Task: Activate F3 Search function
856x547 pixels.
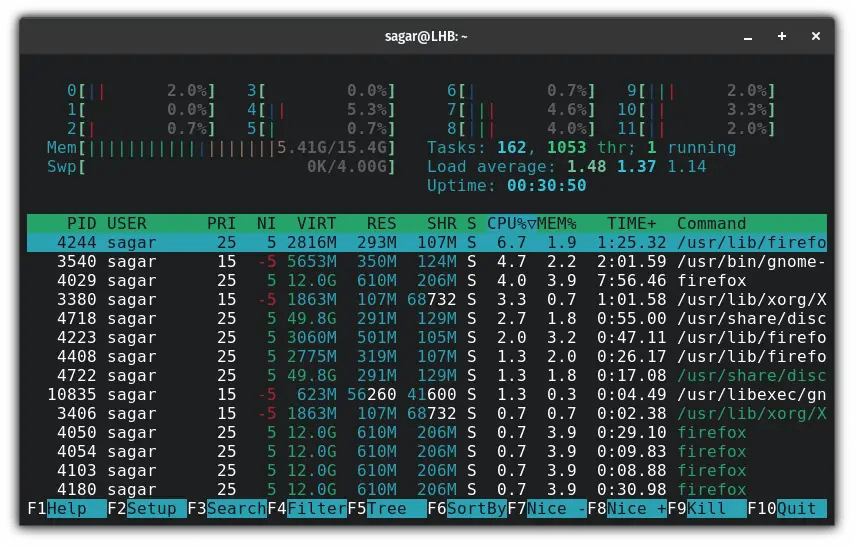Action: coord(227,508)
